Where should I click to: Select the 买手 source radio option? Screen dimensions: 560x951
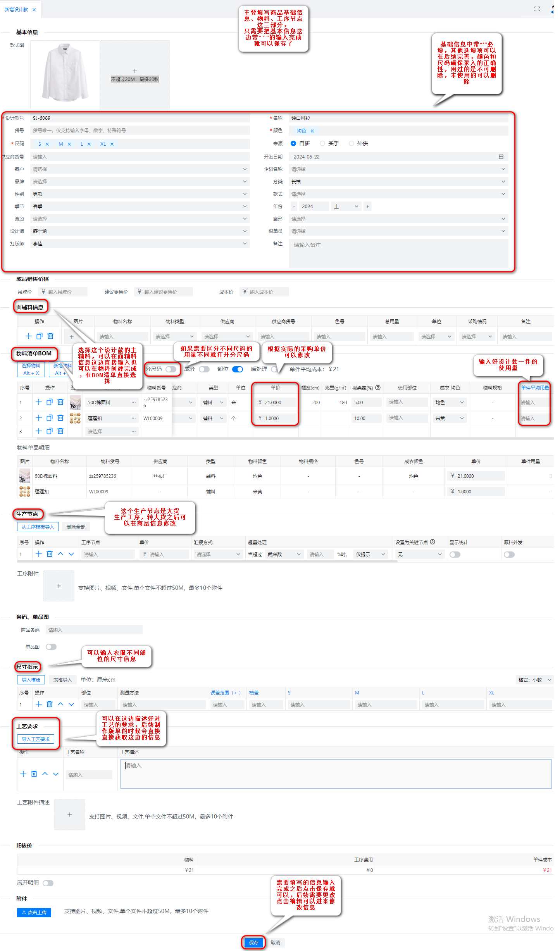322,143
